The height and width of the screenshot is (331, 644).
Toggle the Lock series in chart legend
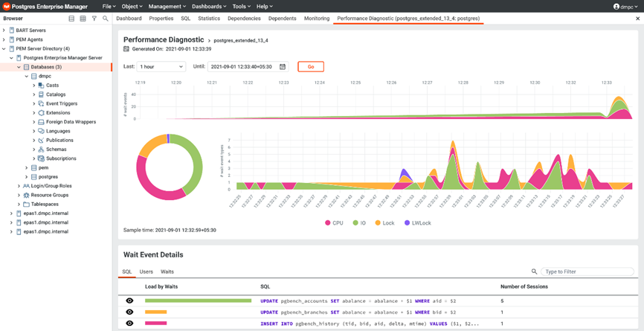click(384, 223)
